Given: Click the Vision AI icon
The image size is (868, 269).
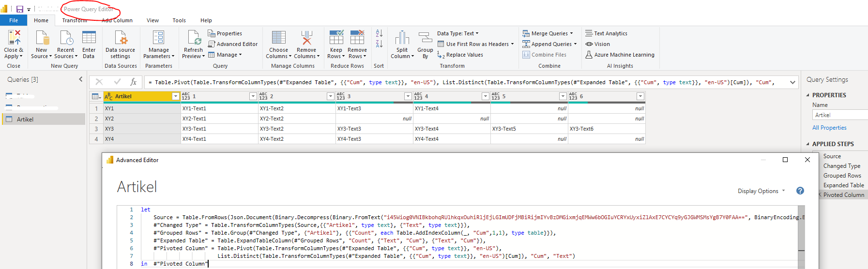Looking at the screenshot, I should pos(589,44).
